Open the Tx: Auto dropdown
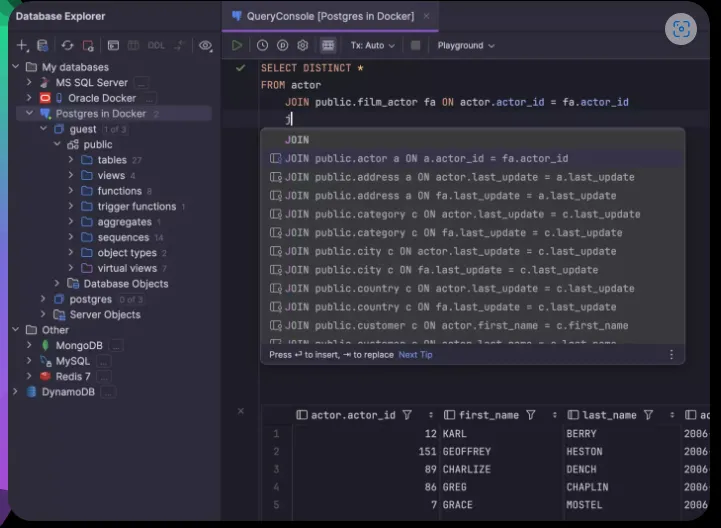Viewport: 721px width, 528px height. click(372, 46)
